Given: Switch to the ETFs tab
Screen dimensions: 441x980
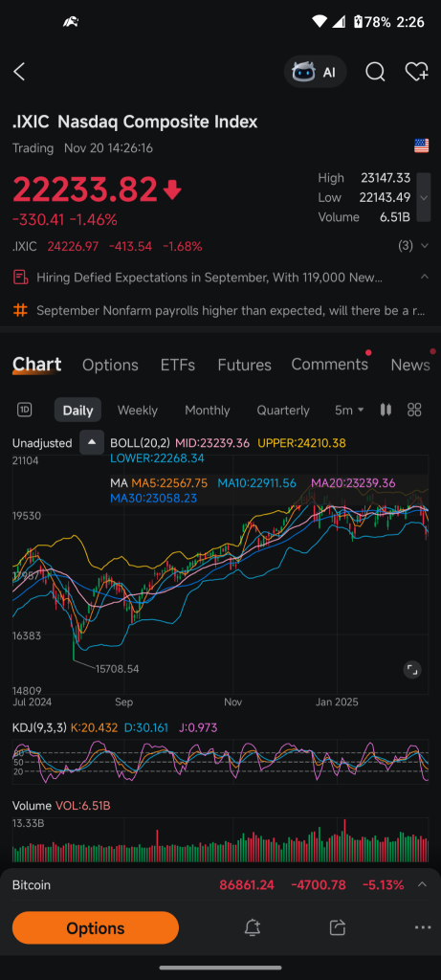Looking at the screenshot, I should click(178, 365).
